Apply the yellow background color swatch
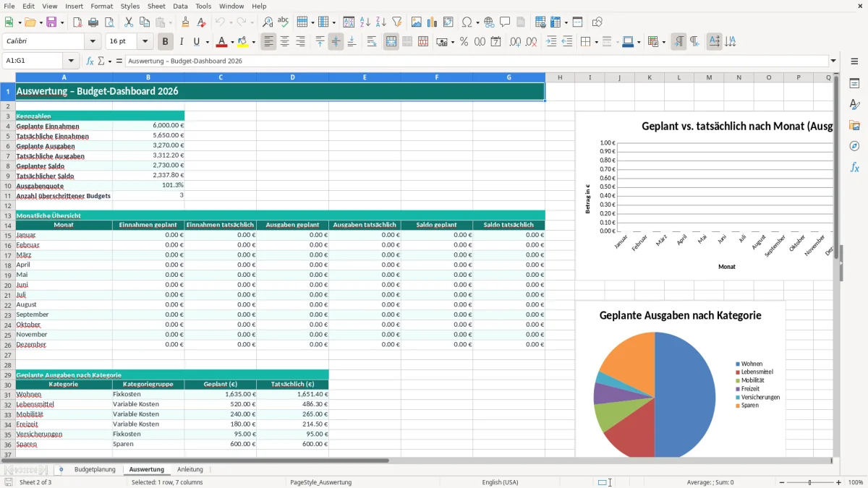The height and width of the screenshot is (488, 868). click(242, 42)
